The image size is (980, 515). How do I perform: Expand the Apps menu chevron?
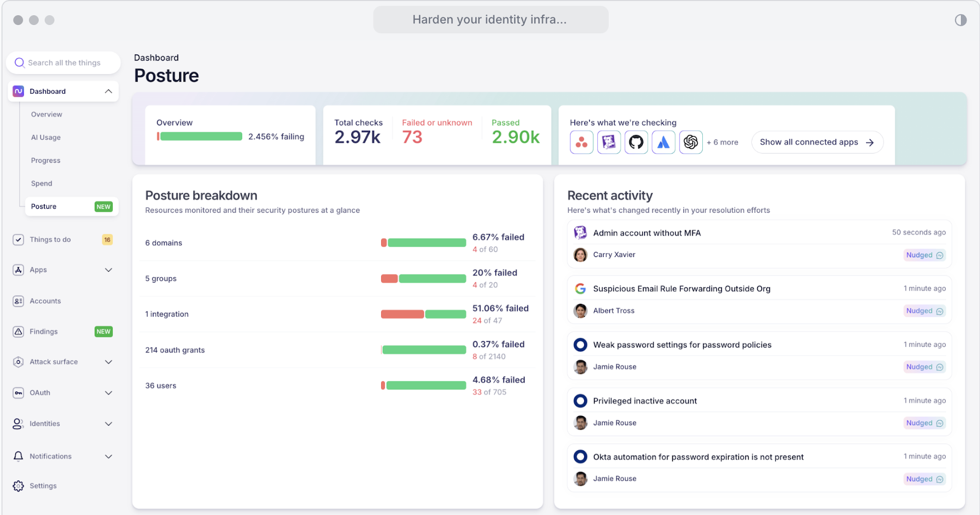click(x=108, y=270)
